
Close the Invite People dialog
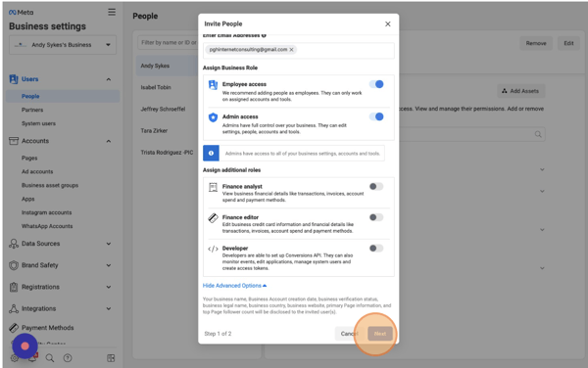[x=388, y=23]
